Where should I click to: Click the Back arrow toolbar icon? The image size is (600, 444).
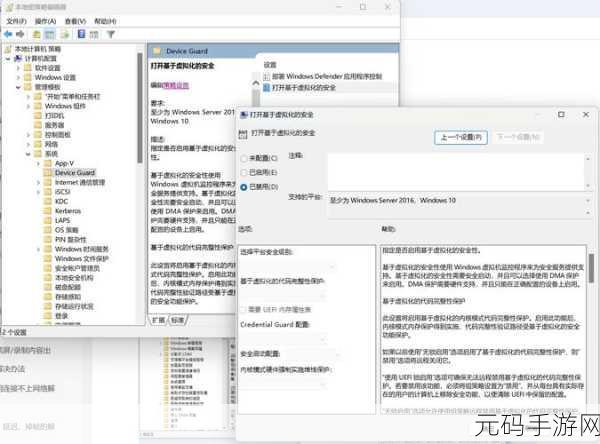point(8,34)
